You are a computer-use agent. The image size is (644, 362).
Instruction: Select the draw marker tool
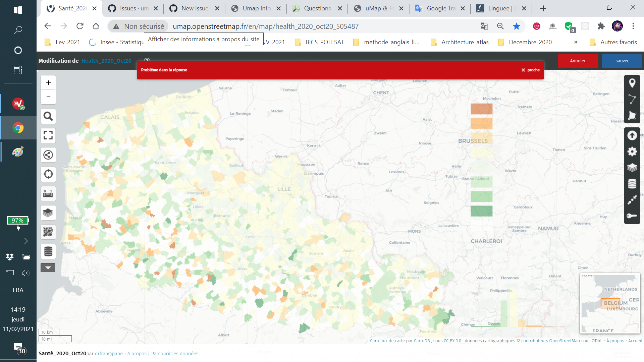pyautogui.click(x=632, y=83)
